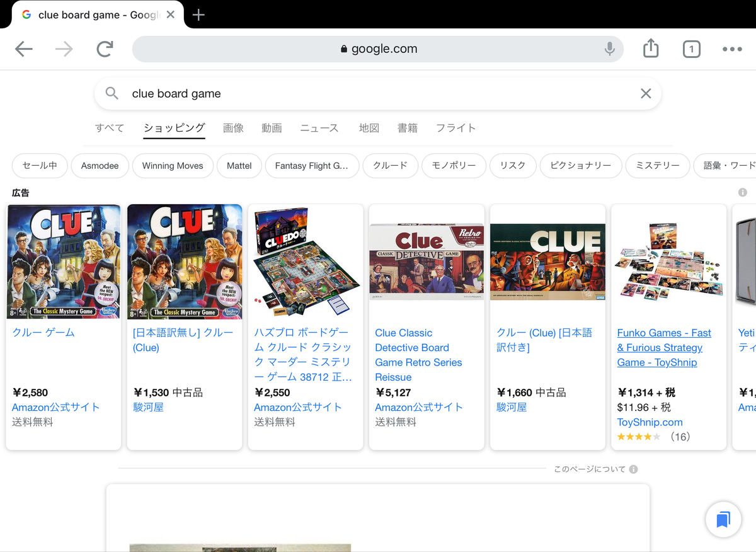Open Amazon公式サイト under the ¥5,127 item
The height and width of the screenshot is (552, 756).
[419, 408]
